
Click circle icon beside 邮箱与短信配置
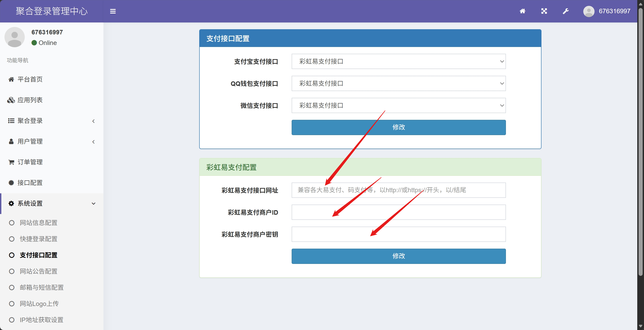[12, 288]
